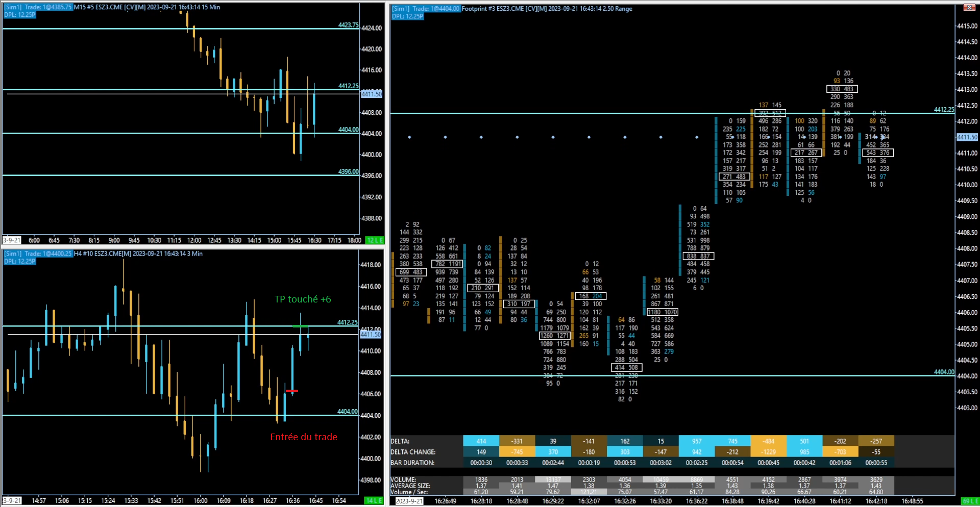The image size is (980, 507).
Task: Click the boxed '838 837' footprint cell
Action: (x=698, y=256)
